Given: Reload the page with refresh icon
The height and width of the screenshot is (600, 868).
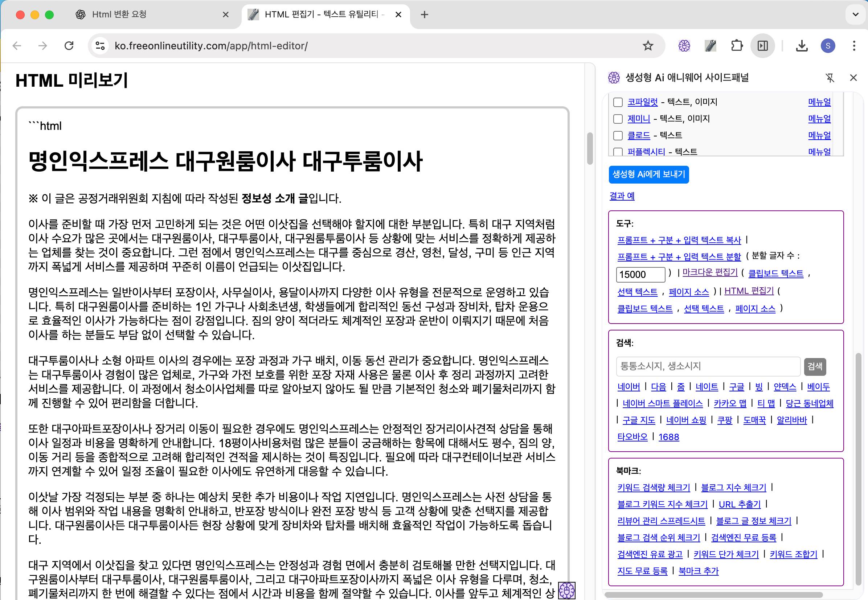Looking at the screenshot, I should pyautogui.click(x=69, y=46).
